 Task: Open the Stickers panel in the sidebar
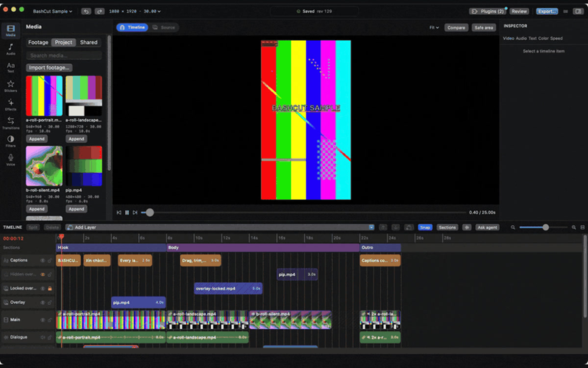pos(10,86)
